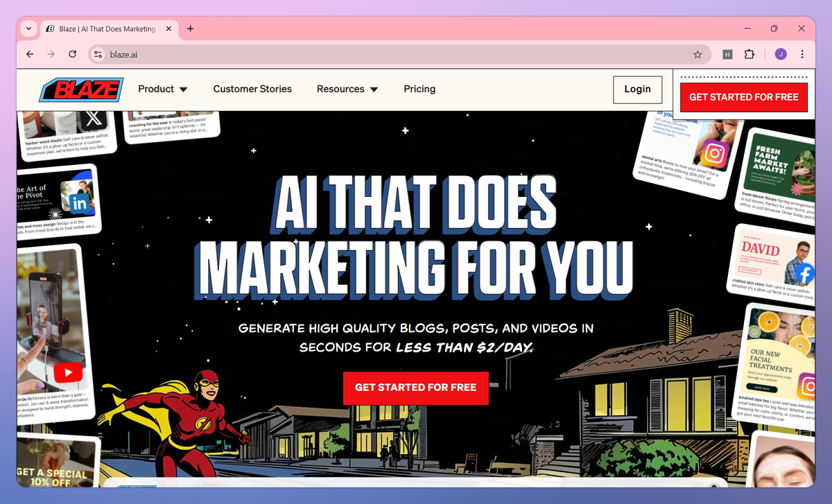Open the Chrome profile avatar J

click(x=781, y=54)
